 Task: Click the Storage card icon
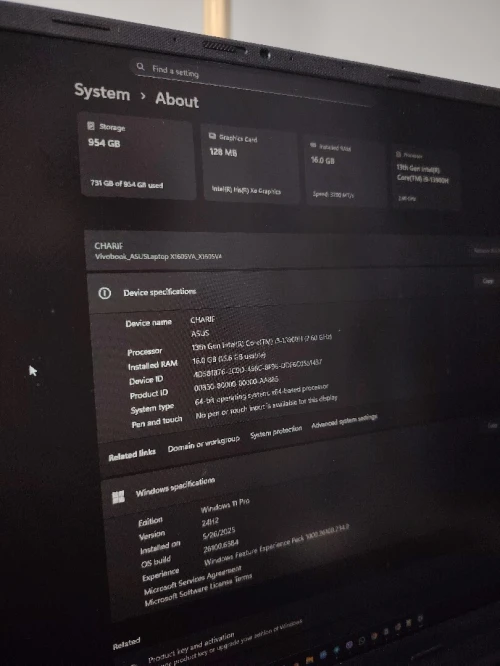[x=90, y=125]
